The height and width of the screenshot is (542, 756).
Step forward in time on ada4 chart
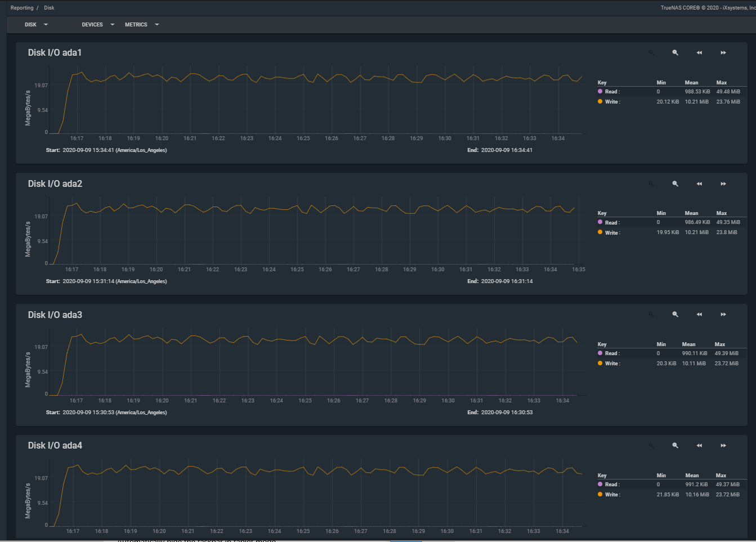click(x=723, y=445)
